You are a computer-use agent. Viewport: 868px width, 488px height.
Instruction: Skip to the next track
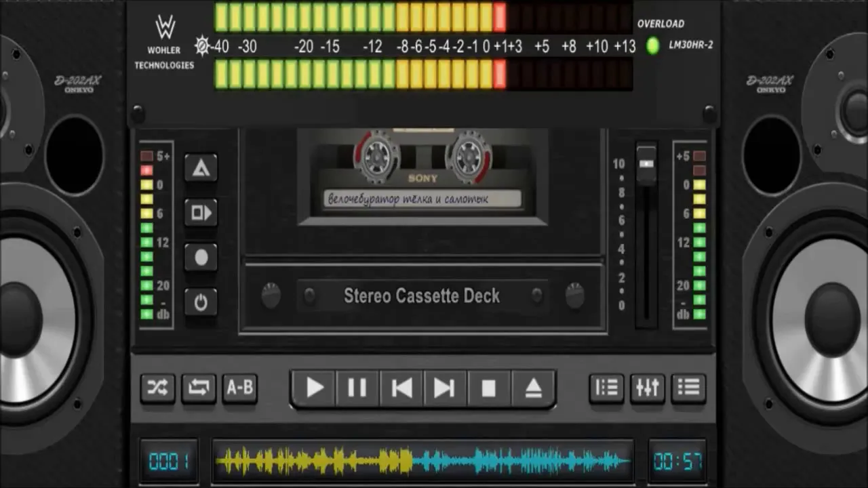click(x=445, y=388)
